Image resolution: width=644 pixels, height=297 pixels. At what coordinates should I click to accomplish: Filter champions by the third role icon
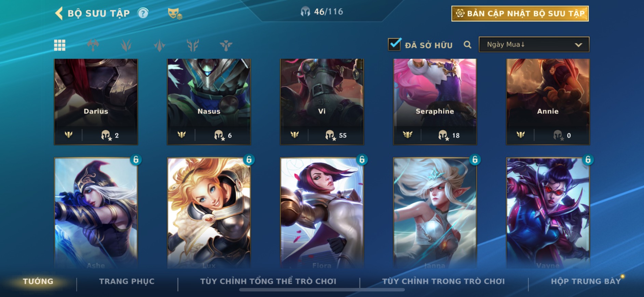(160, 45)
